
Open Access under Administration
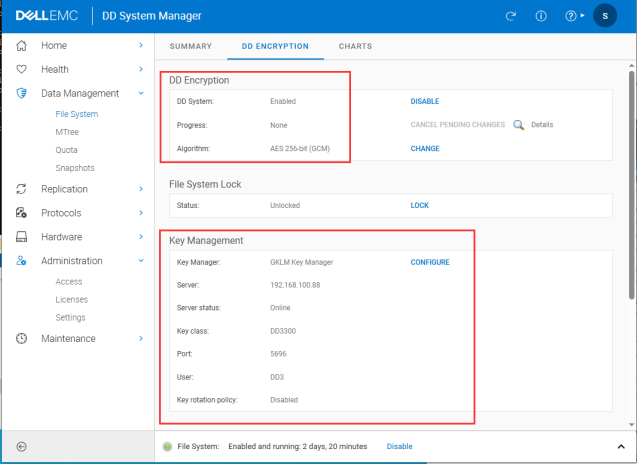[x=69, y=282]
